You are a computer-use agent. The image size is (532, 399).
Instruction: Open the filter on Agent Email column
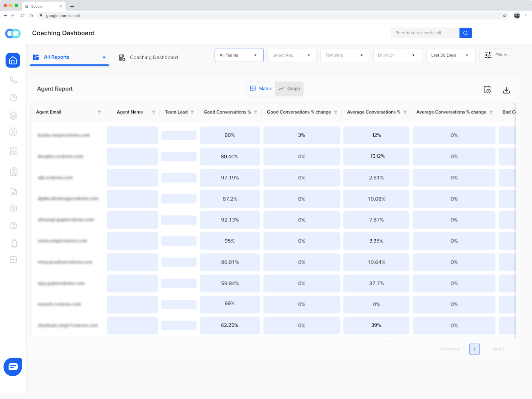point(99,112)
